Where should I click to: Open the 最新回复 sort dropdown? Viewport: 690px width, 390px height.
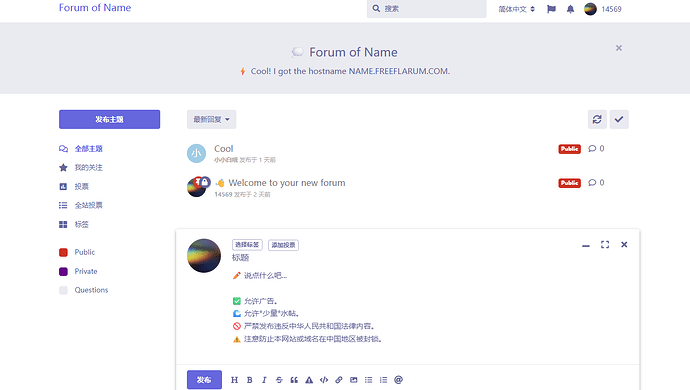pyautogui.click(x=211, y=119)
